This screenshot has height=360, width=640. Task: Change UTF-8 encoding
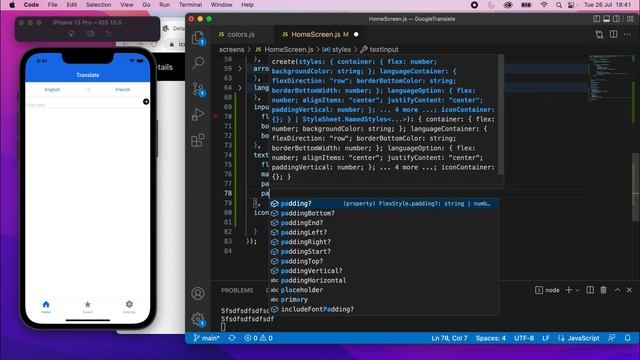click(x=524, y=338)
